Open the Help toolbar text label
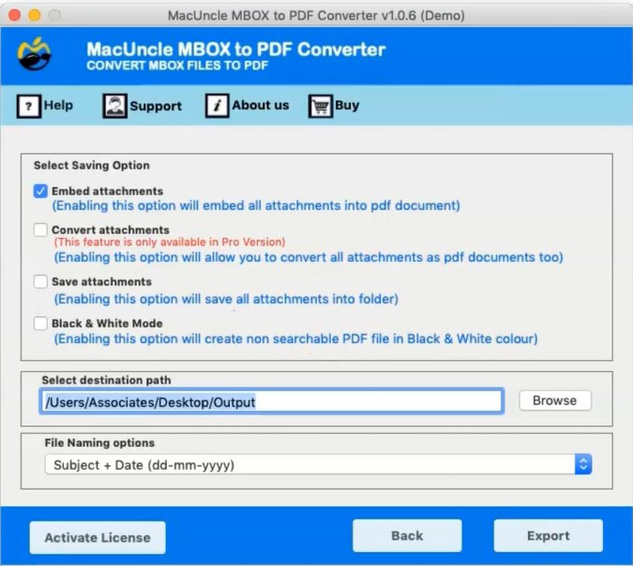 [x=59, y=106]
